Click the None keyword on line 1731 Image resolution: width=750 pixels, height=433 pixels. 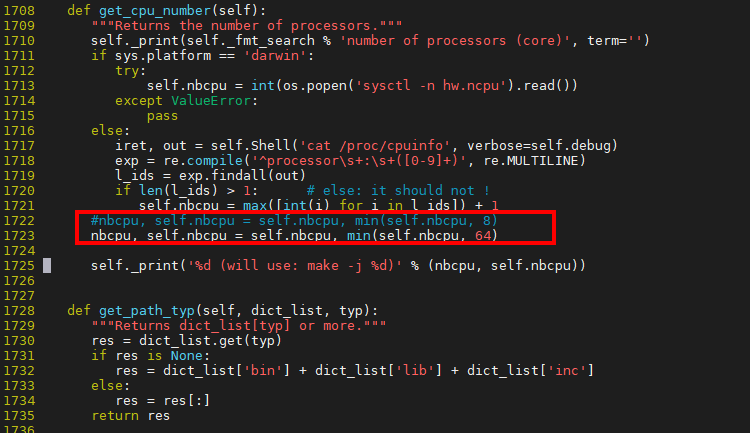(x=187, y=355)
